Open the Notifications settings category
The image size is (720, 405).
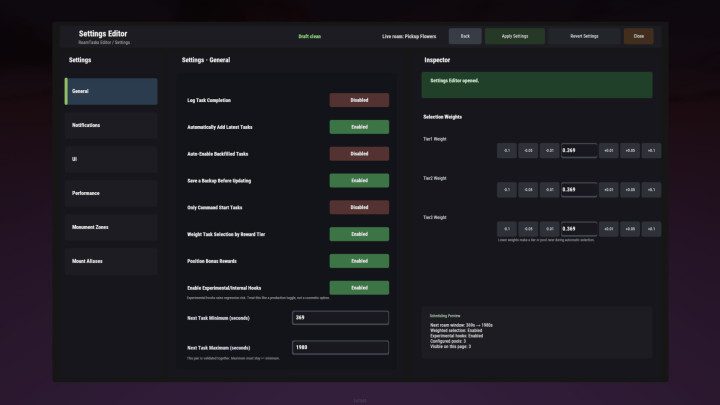pos(111,125)
